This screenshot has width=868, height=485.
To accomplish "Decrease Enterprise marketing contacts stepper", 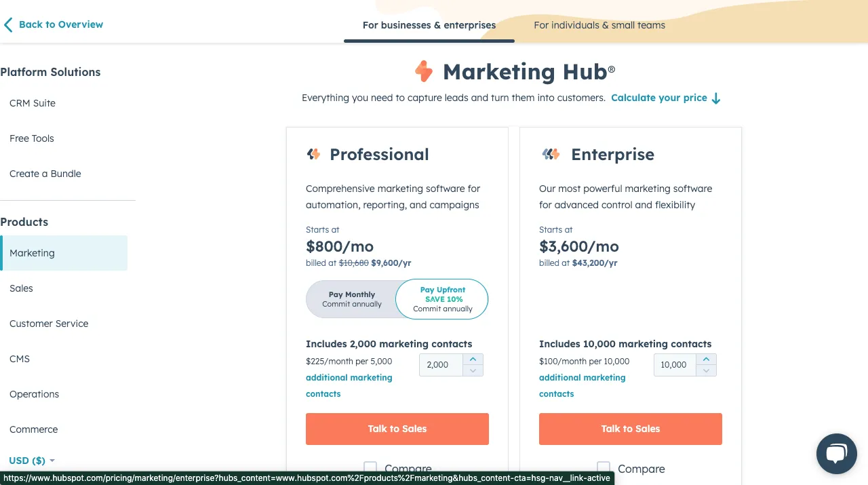I will 707,370.
